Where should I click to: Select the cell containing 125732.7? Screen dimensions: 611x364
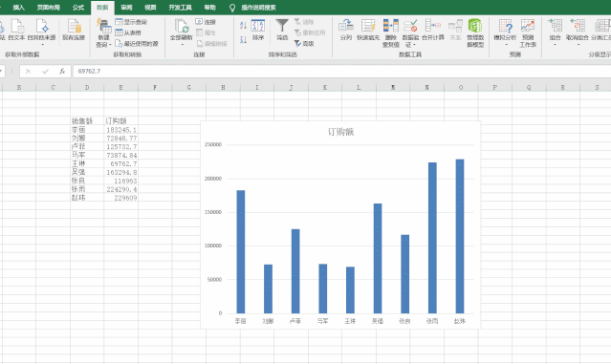[121, 147]
